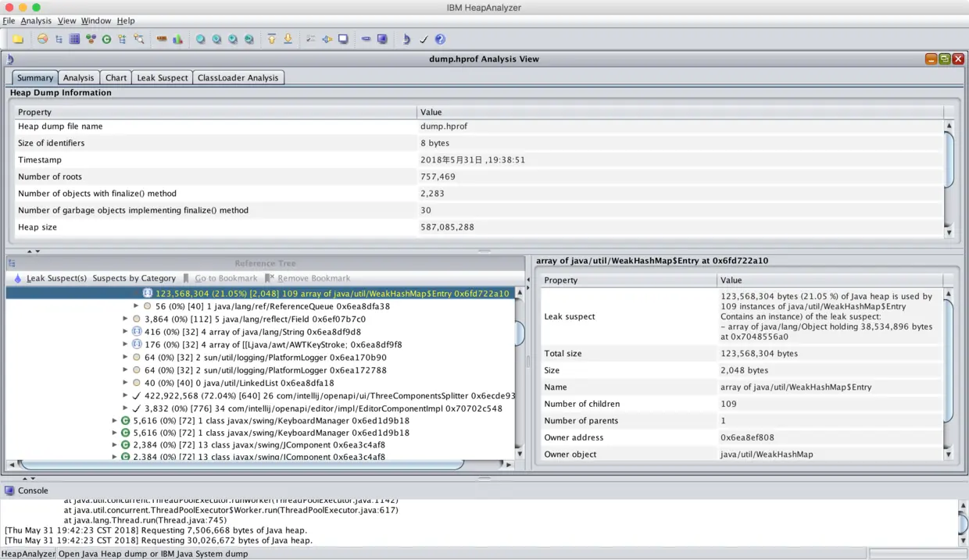The image size is (969, 560).
Task: Click the Value column header in heap info
Action: (680, 112)
